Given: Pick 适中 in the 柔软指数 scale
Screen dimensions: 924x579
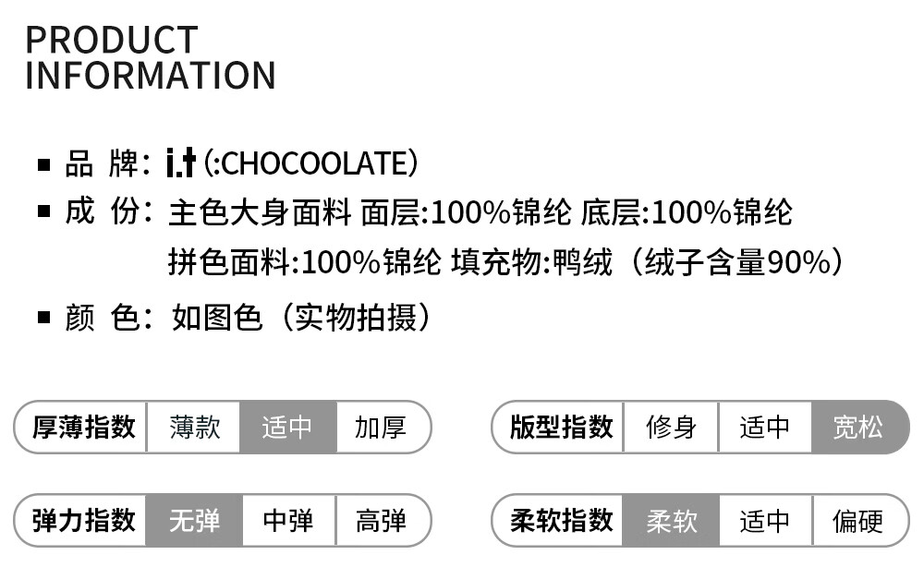Looking at the screenshot, I should pyautogui.click(x=765, y=521).
